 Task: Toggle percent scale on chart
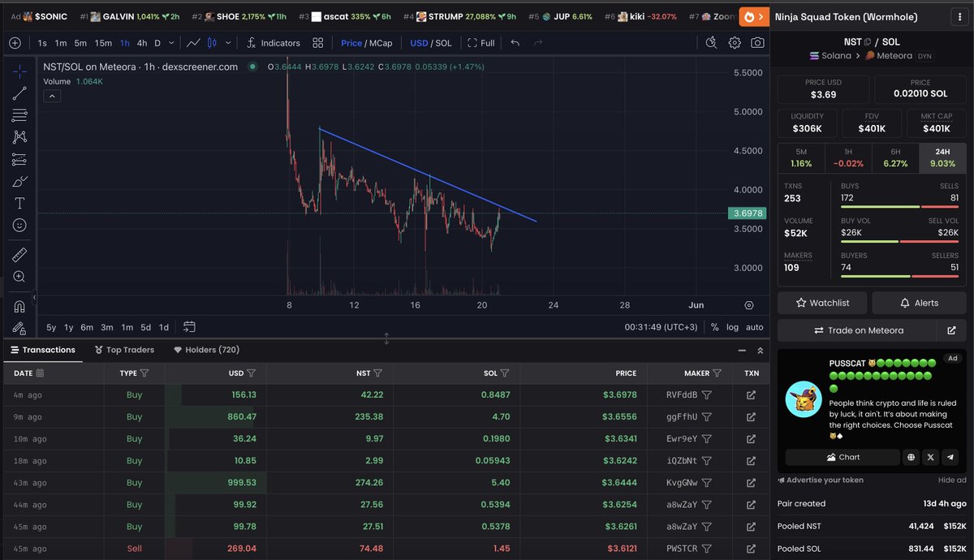pyautogui.click(x=714, y=327)
